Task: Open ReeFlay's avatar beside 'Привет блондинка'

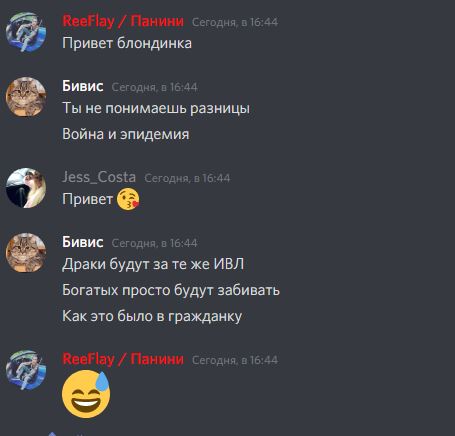Action: [x=26, y=32]
